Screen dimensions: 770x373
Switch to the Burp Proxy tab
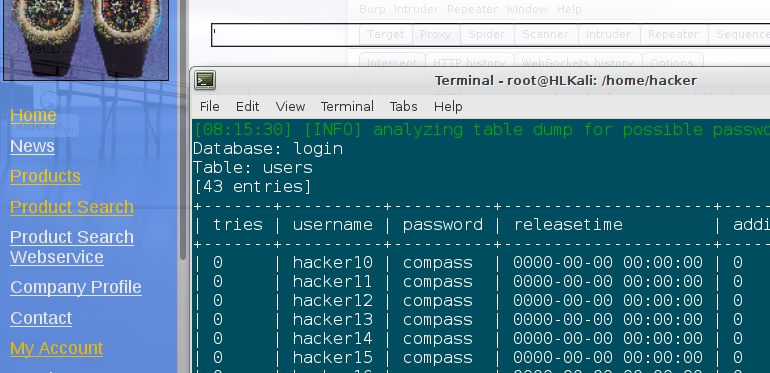pos(435,34)
